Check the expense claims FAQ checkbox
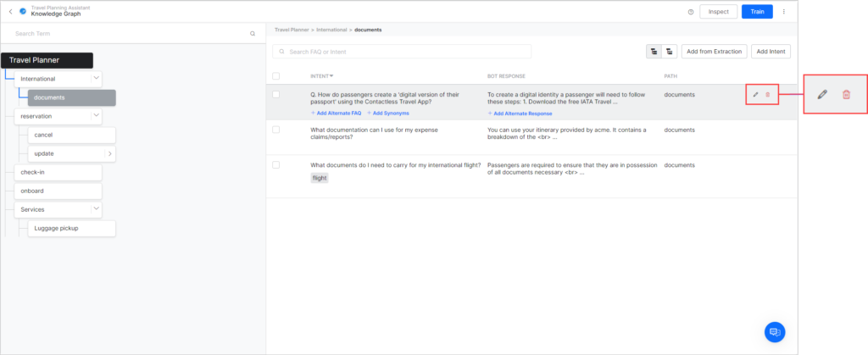The height and width of the screenshot is (355, 868). (275, 130)
